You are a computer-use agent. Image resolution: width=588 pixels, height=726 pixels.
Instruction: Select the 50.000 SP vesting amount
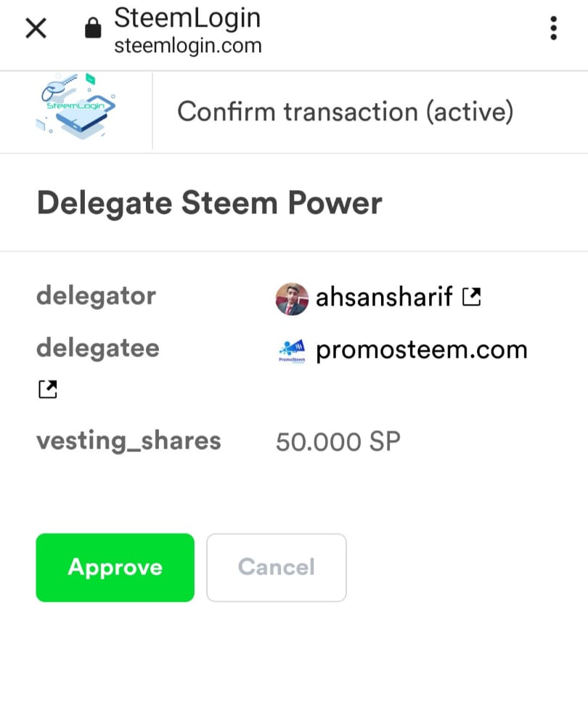pyautogui.click(x=338, y=441)
